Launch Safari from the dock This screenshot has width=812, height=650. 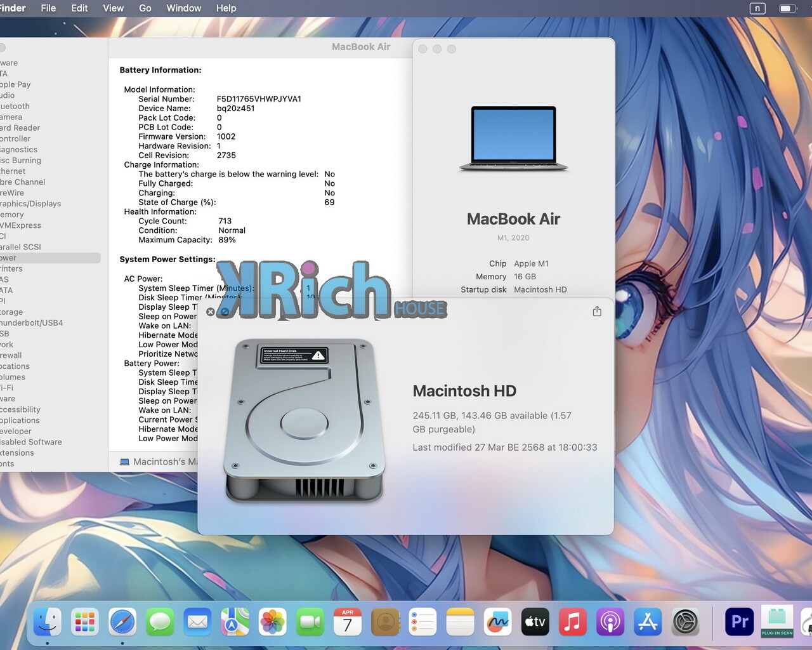(122, 621)
